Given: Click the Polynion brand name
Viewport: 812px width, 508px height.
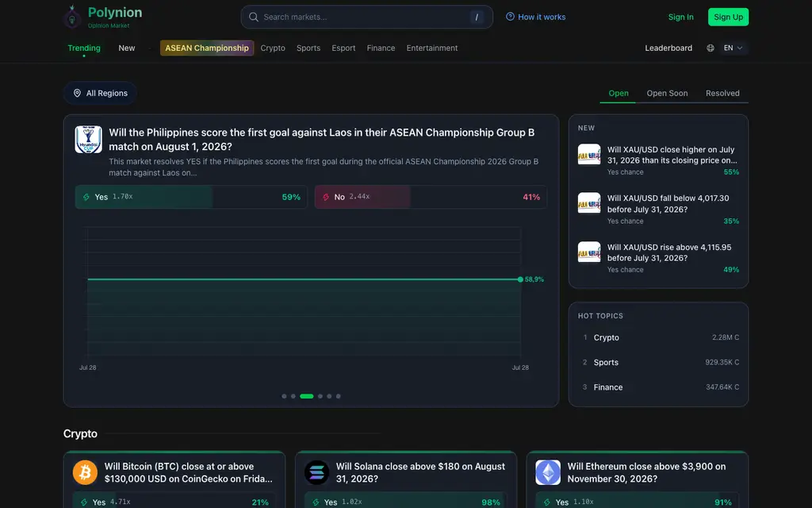Looking at the screenshot, I should (x=115, y=13).
